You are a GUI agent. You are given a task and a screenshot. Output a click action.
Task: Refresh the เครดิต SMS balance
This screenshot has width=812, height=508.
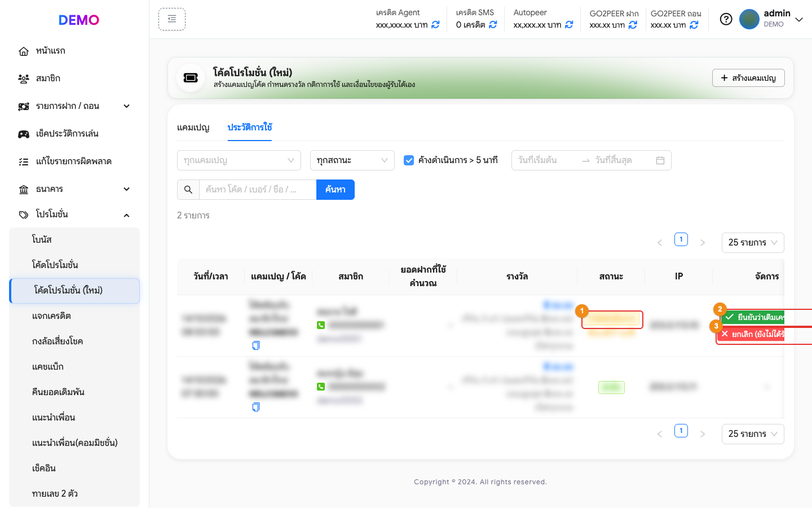(493, 25)
